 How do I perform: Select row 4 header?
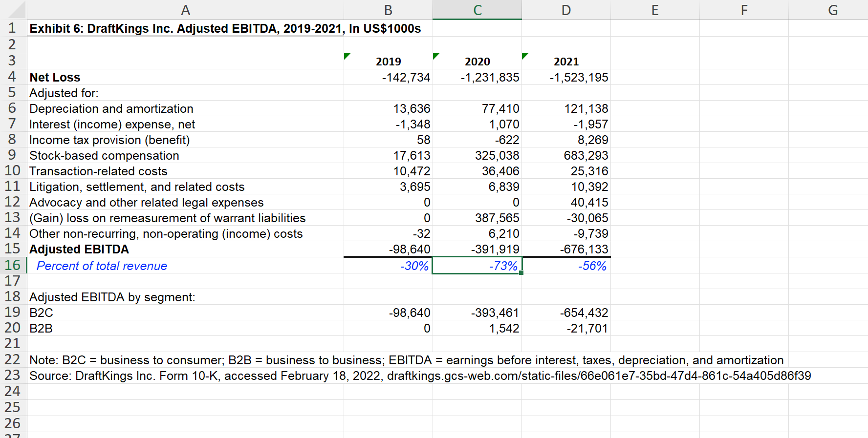click(x=13, y=77)
